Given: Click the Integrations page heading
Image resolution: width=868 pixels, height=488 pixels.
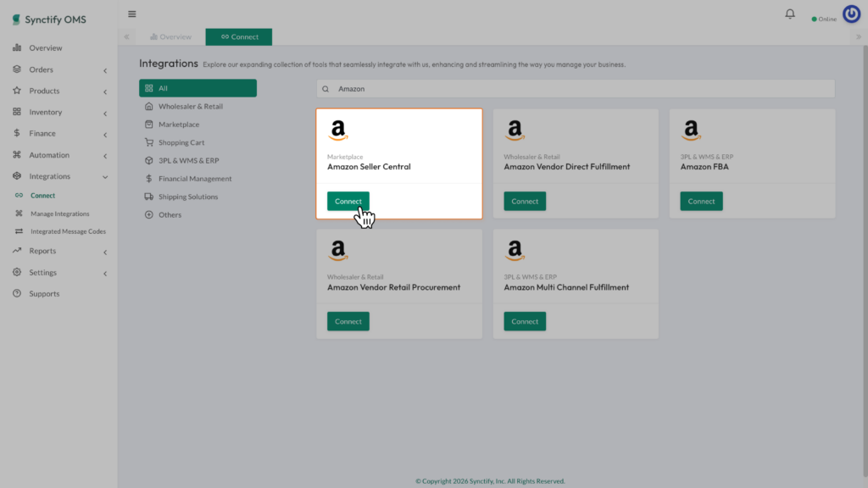Looking at the screenshot, I should tap(169, 63).
